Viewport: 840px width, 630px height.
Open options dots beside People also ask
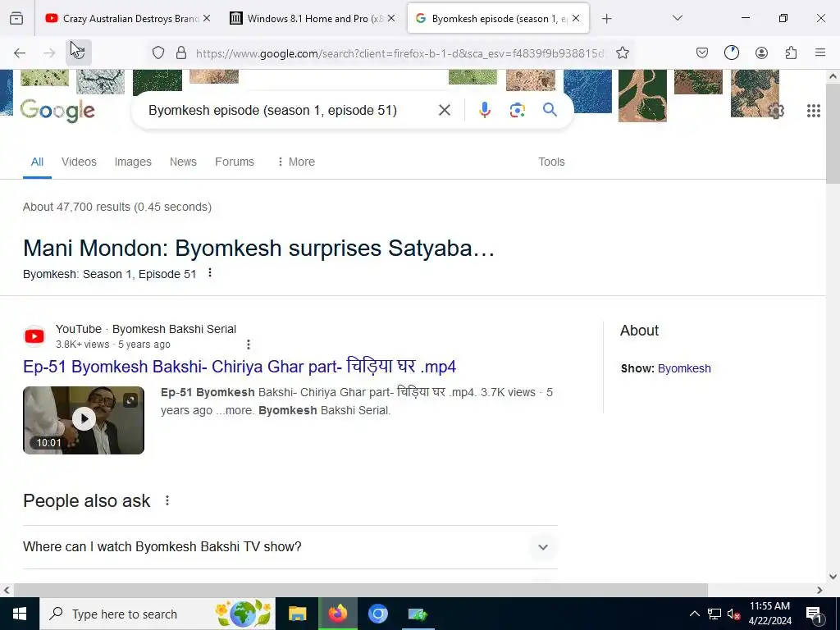[167, 500]
